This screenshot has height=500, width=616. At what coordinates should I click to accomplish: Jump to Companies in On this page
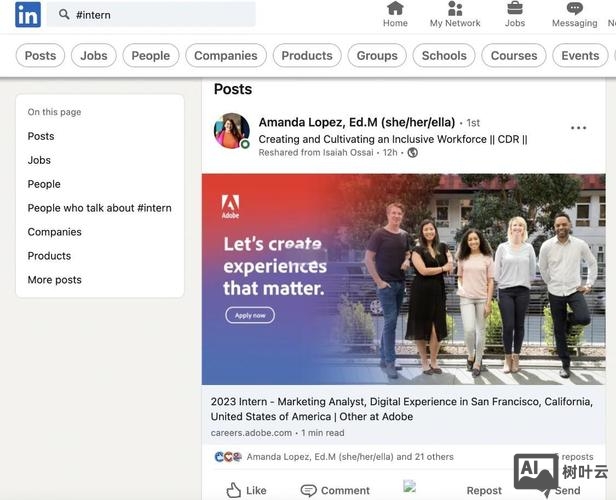pos(55,232)
